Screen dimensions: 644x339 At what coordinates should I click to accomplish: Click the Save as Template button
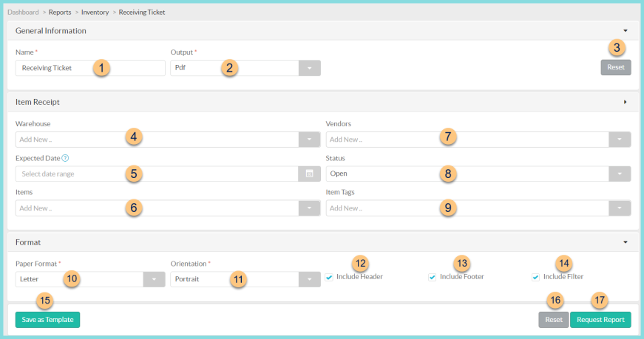pyautogui.click(x=47, y=320)
